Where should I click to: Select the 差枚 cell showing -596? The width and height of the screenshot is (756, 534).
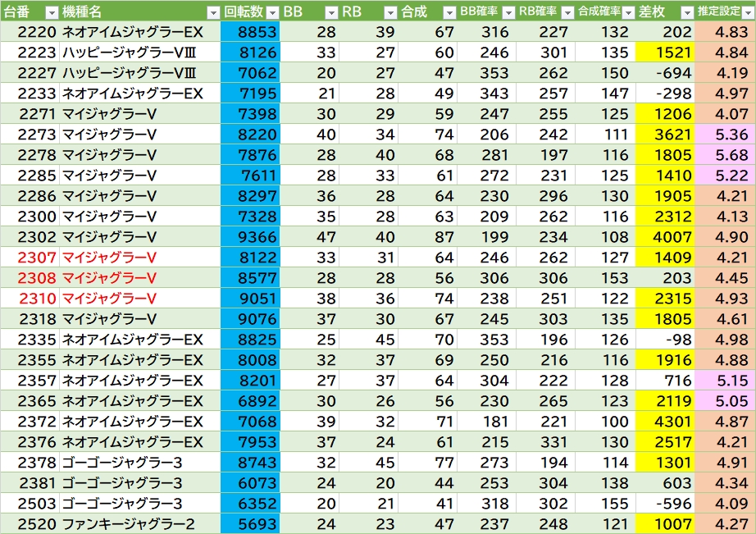click(x=665, y=503)
